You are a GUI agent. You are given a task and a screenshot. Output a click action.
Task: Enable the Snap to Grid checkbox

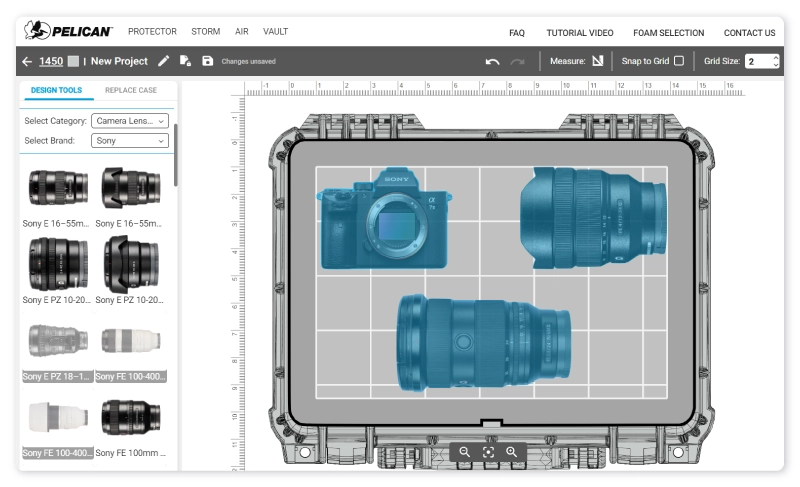(x=679, y=61)
